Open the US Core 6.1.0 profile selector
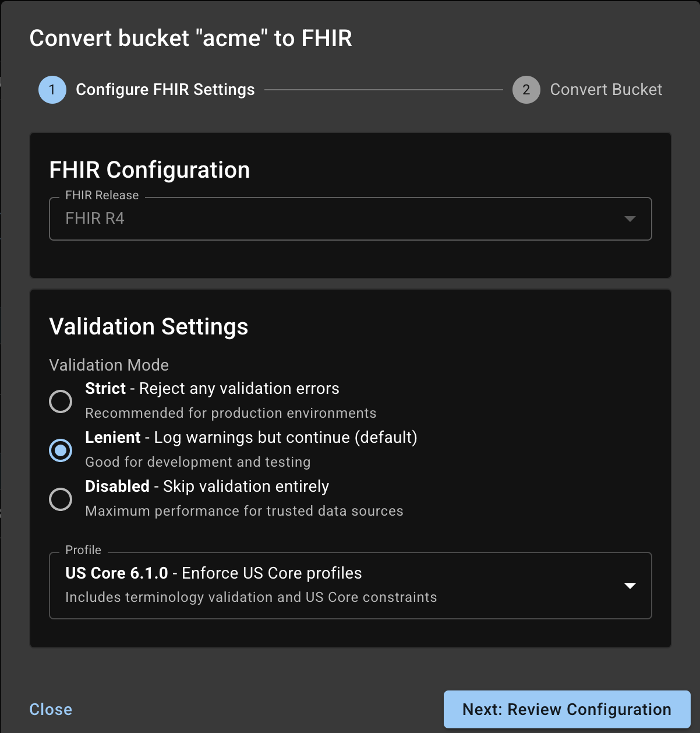 coord(349,586)
